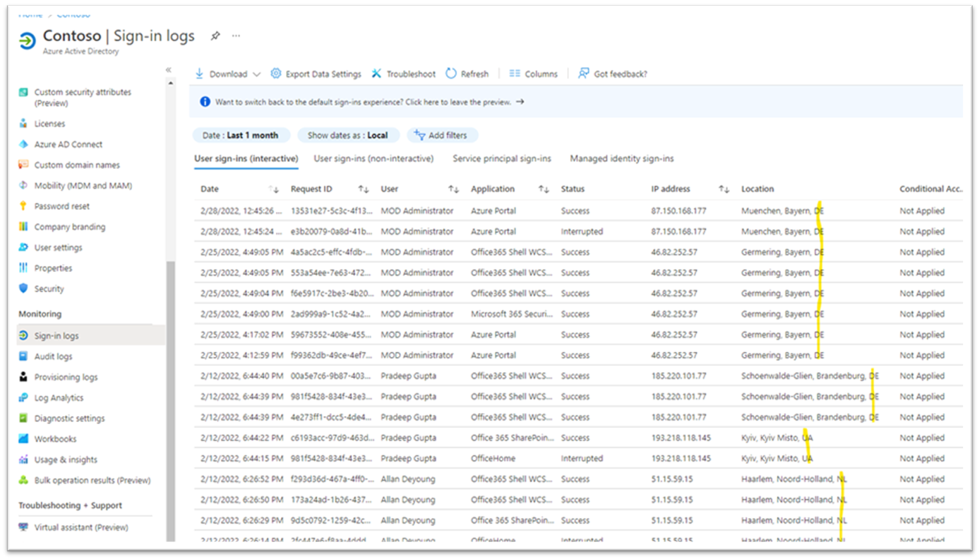Switch to User sign-ins (non-interactive) tab
This screenshot has width=980, height=560.
click(x=373, y=159)
